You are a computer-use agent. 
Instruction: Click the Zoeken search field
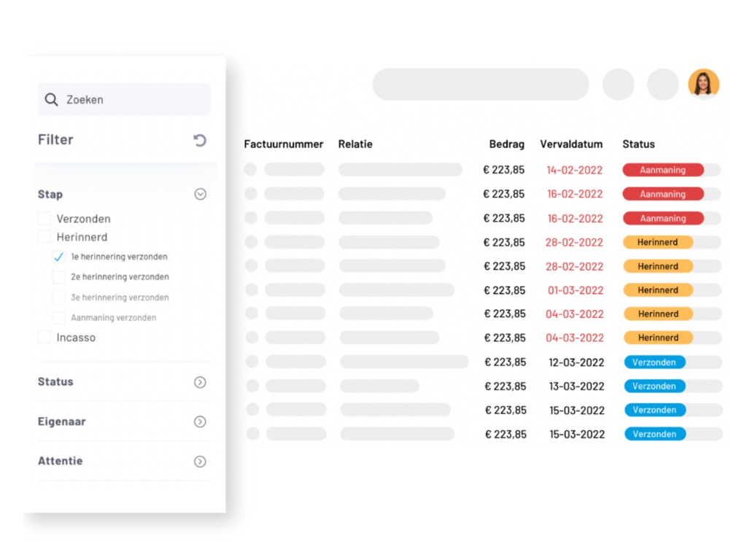131,100
